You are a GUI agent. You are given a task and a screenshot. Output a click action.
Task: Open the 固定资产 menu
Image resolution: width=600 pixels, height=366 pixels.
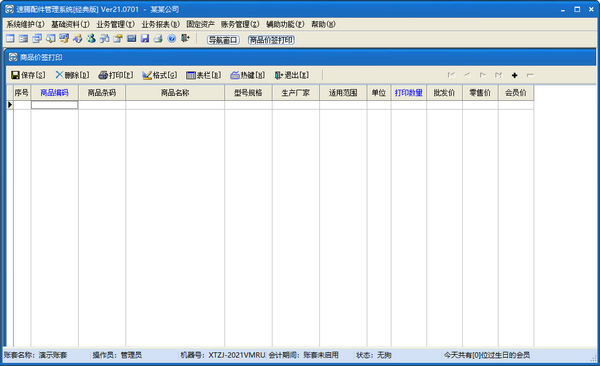click(x=201, y=24)
